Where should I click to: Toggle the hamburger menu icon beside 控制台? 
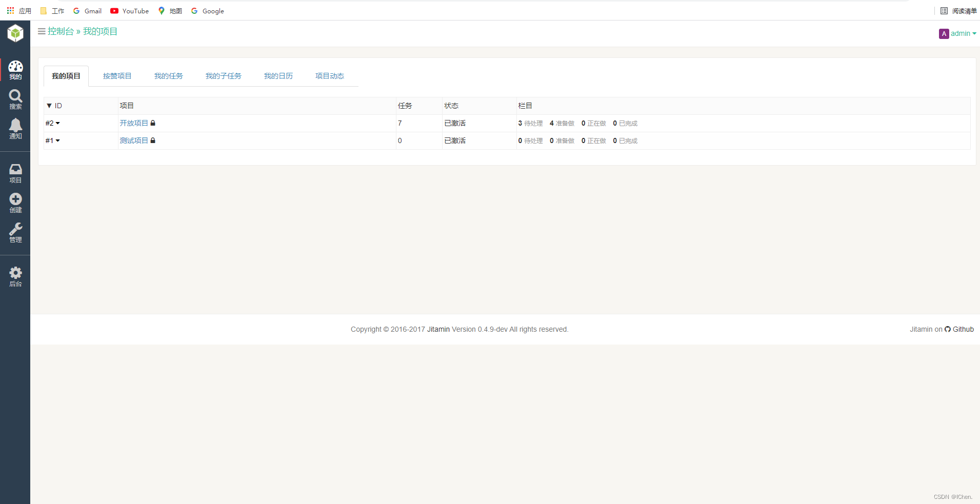(x=42, y=31)
